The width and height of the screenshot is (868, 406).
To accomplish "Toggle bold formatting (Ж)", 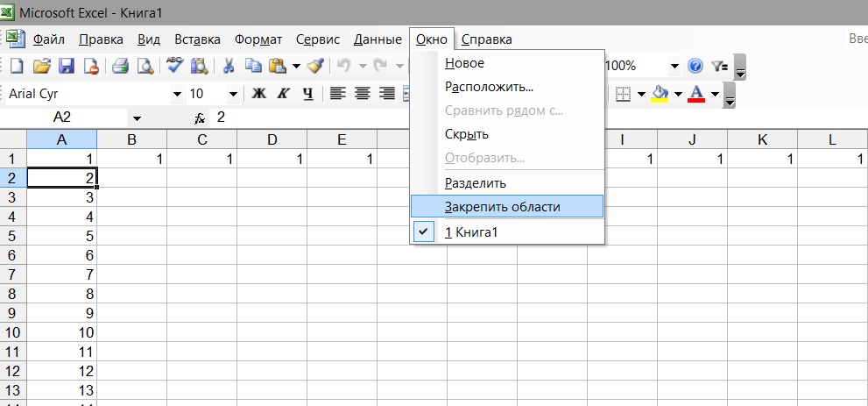I will click(258, 94).
